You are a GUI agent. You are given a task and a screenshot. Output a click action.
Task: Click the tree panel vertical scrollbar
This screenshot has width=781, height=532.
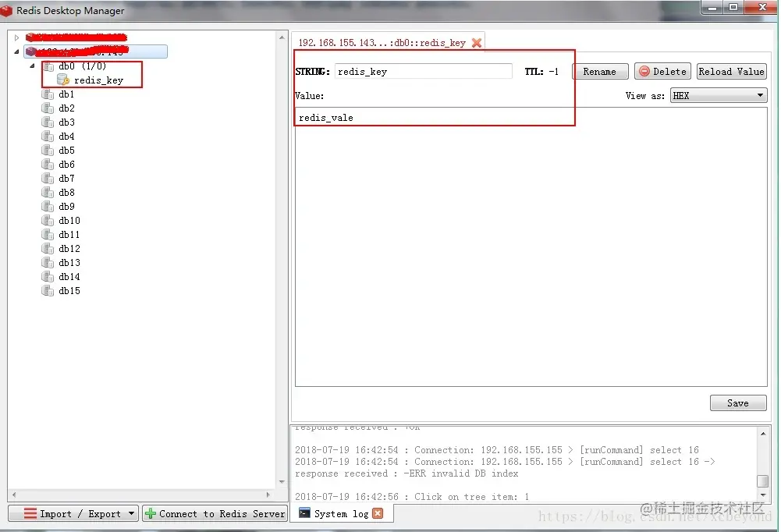click(x=282, y=259)
